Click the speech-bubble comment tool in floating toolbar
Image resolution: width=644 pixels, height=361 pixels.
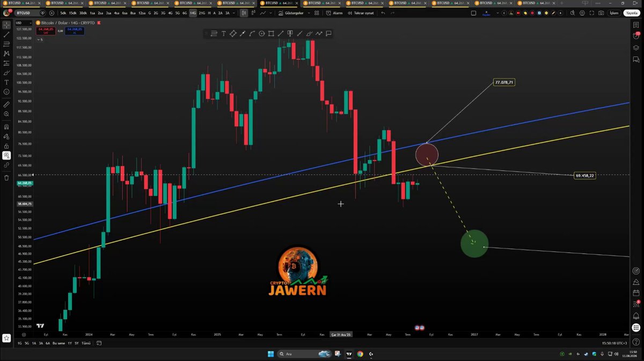pyautogui.click(x=328, y=33)
